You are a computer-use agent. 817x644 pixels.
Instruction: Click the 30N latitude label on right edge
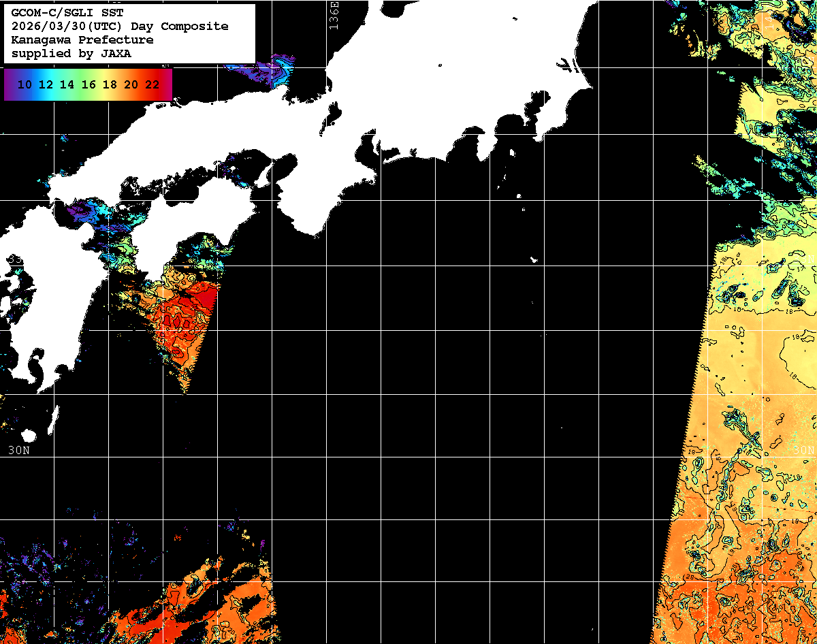803,450
